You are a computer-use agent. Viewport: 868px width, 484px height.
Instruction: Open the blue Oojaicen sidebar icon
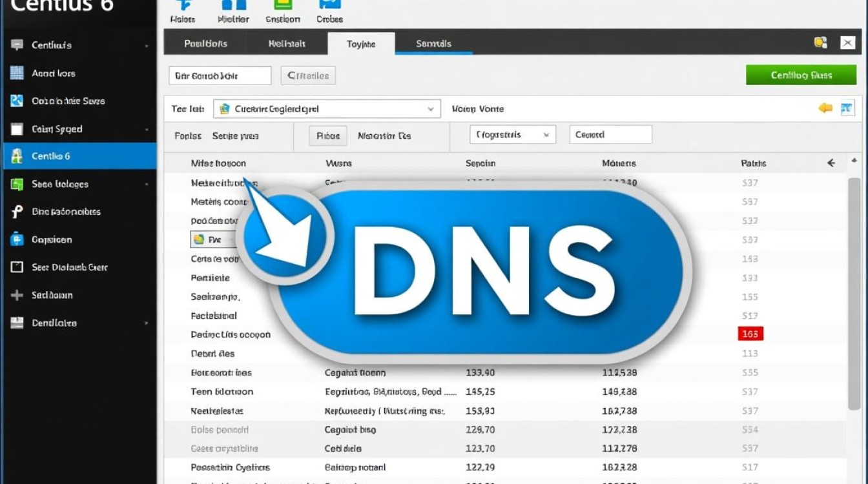point(17,239)
